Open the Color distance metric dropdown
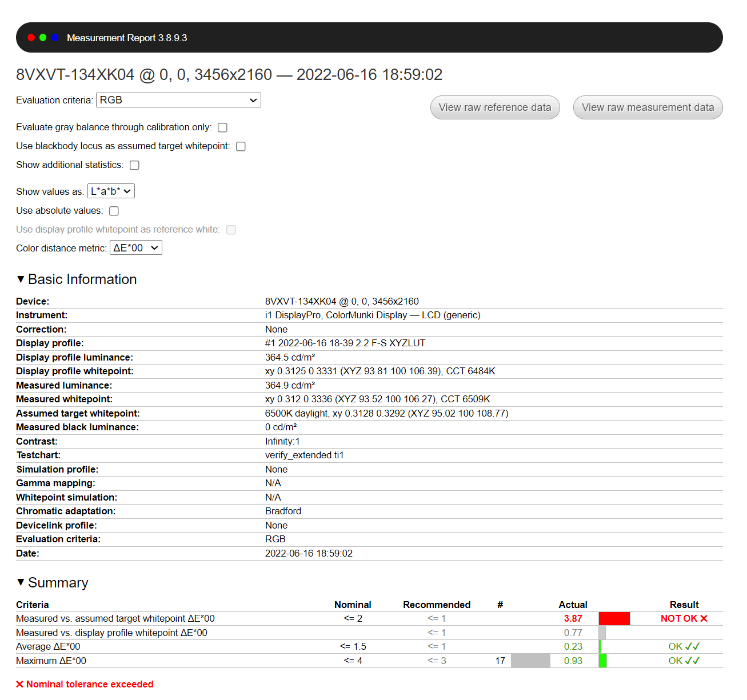Screen dimensions: 747x700 coord(136,248)
